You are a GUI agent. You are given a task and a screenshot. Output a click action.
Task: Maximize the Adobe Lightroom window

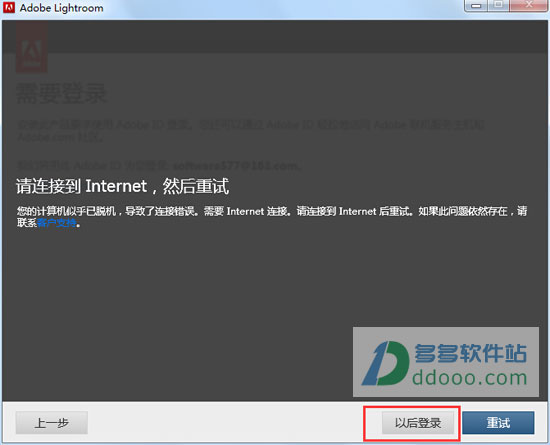click(x=498, y=5)
